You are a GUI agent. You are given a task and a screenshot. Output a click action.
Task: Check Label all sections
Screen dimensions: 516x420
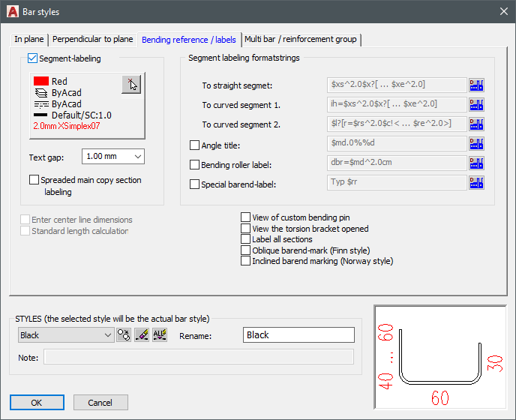(x=245, y=239)
